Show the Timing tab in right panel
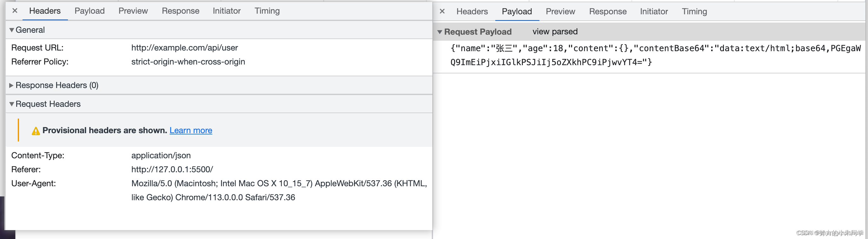This screenshot has height=239, width=868. point(694,11)
